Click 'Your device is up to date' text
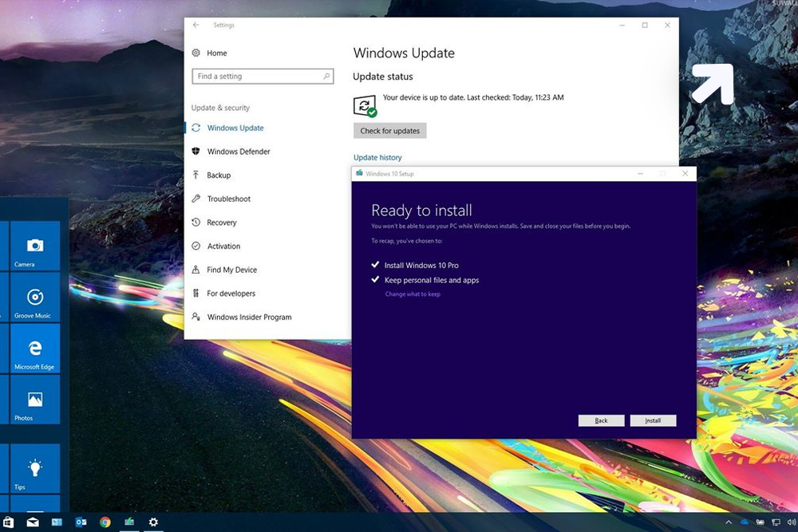This screenshot has height=532, width=798. coord(424,97)
